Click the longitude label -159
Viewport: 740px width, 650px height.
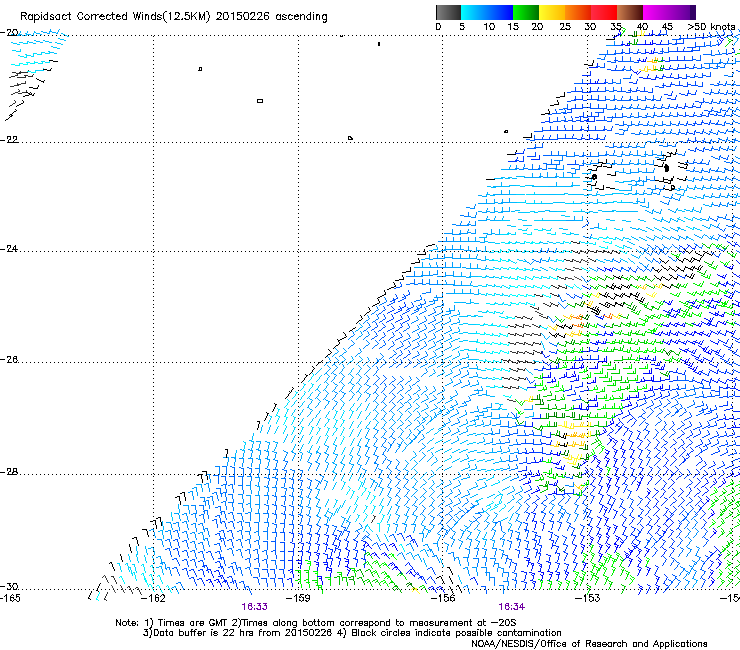(x=298, y=598)
